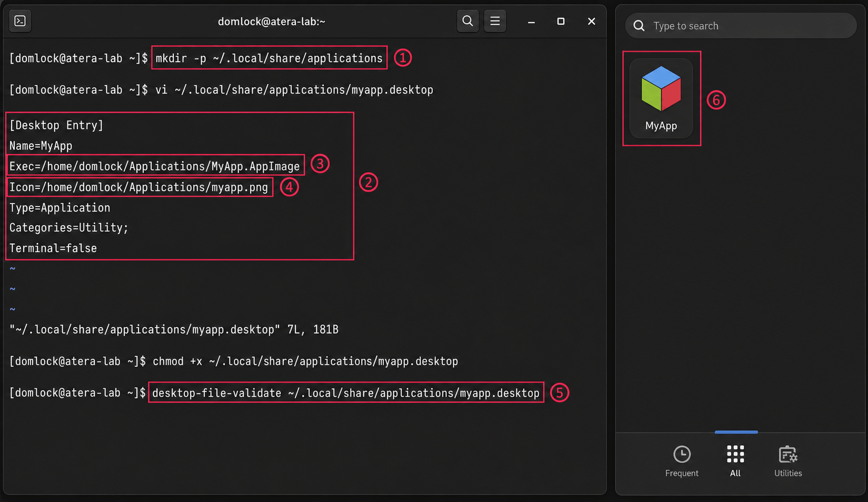Focus the Type to search field
This screenshot has width=868, height=502.
coord(741,26)
